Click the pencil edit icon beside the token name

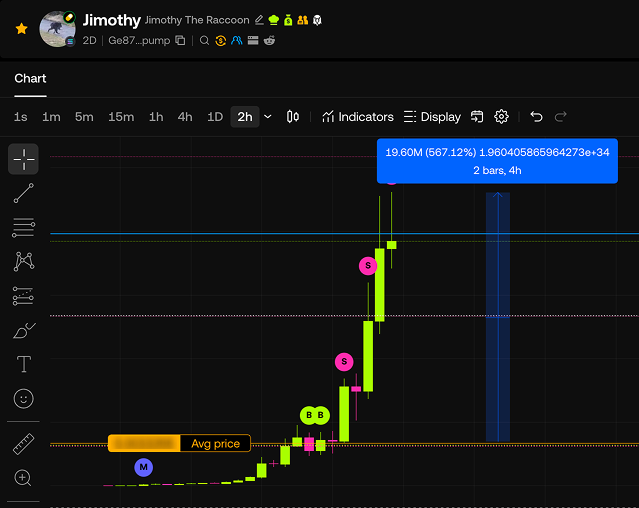(x=259, y=20)
